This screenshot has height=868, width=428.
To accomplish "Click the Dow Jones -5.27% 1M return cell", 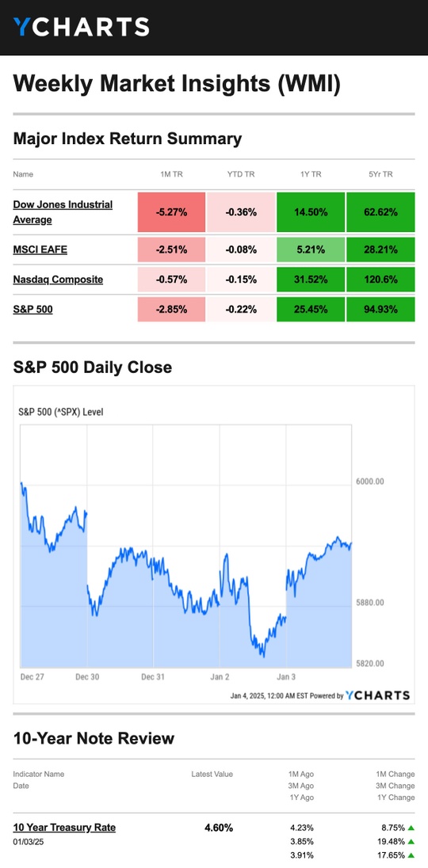I will [172, 212].
